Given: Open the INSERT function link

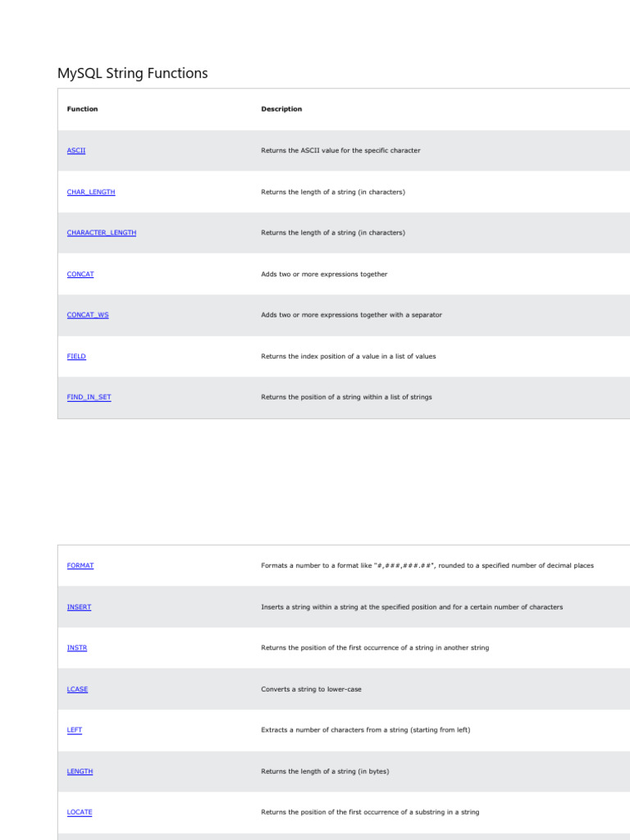Looking at the screenshot, I should 79,607.
